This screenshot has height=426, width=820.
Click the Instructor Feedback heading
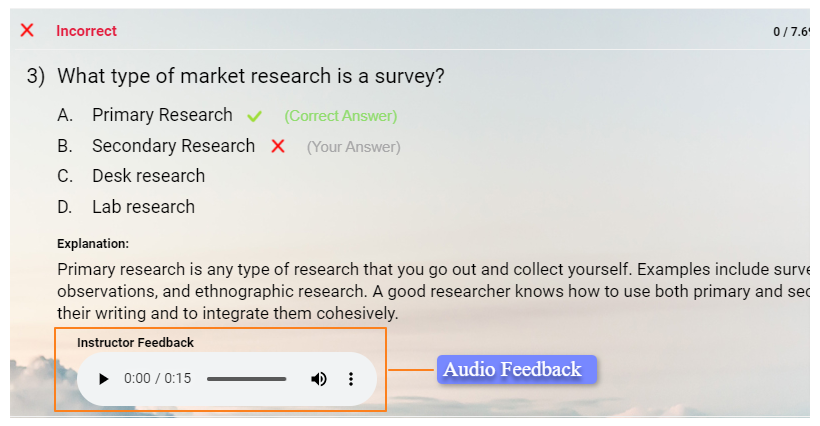click(135, 342)
